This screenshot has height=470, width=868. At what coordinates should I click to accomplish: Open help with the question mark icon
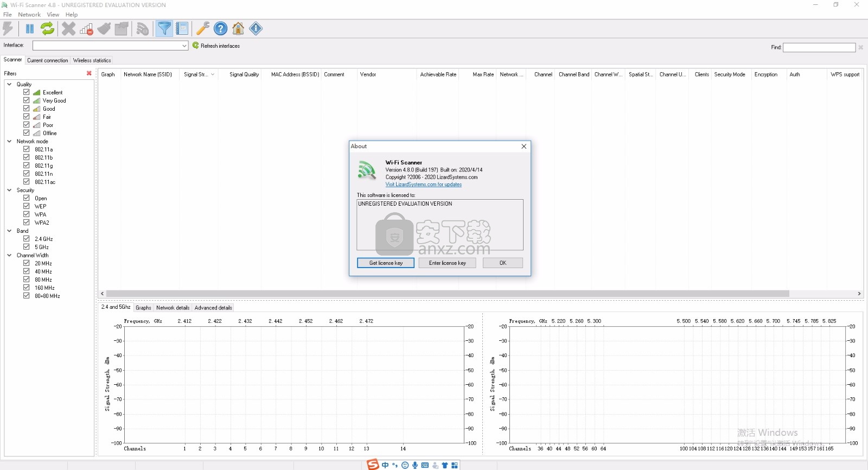(220, 28)
